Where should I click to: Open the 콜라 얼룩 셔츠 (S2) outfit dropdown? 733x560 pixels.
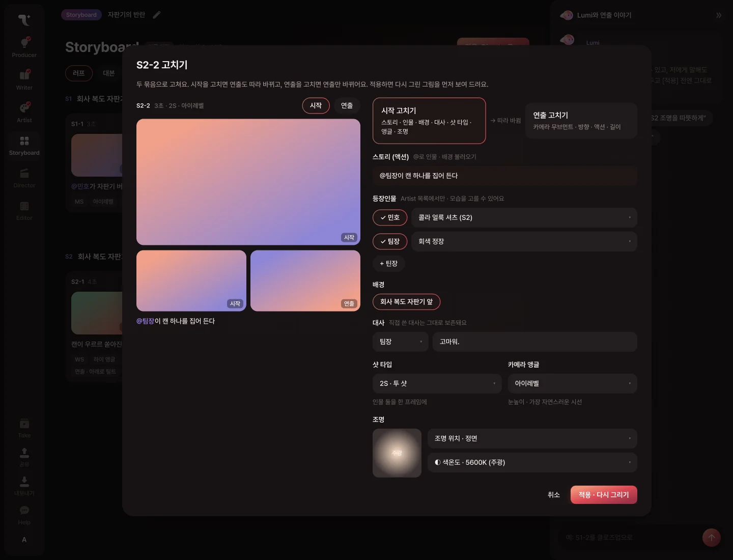tap(524, 217)
